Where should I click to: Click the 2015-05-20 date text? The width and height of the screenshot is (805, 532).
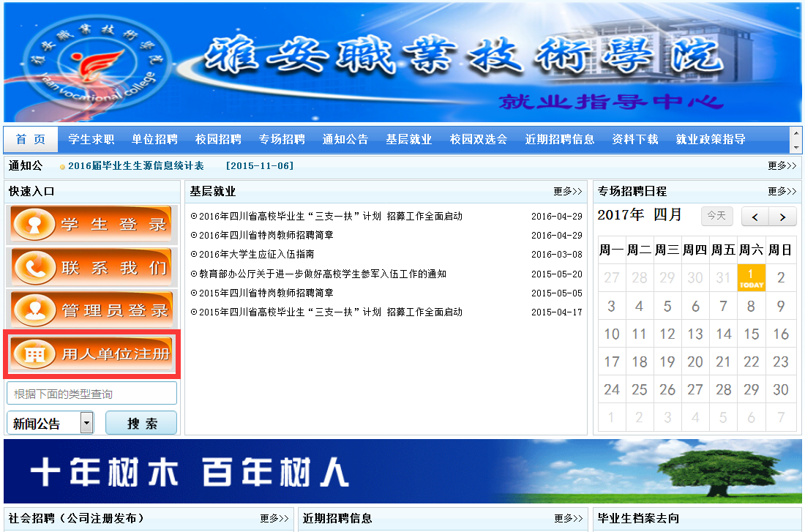556,274
